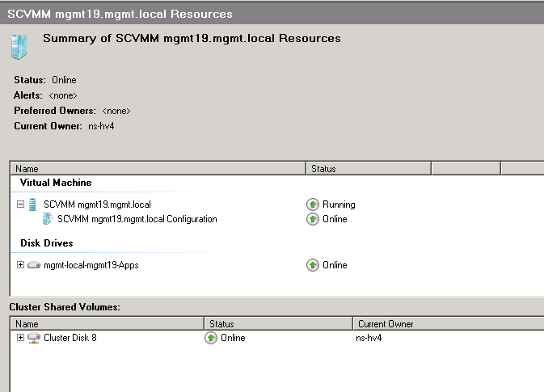
Task: Click the Preferred Owners none value
Action: click(116, 111)
